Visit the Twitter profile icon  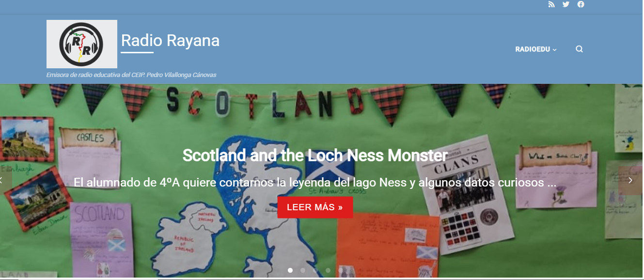pos(566,4)
